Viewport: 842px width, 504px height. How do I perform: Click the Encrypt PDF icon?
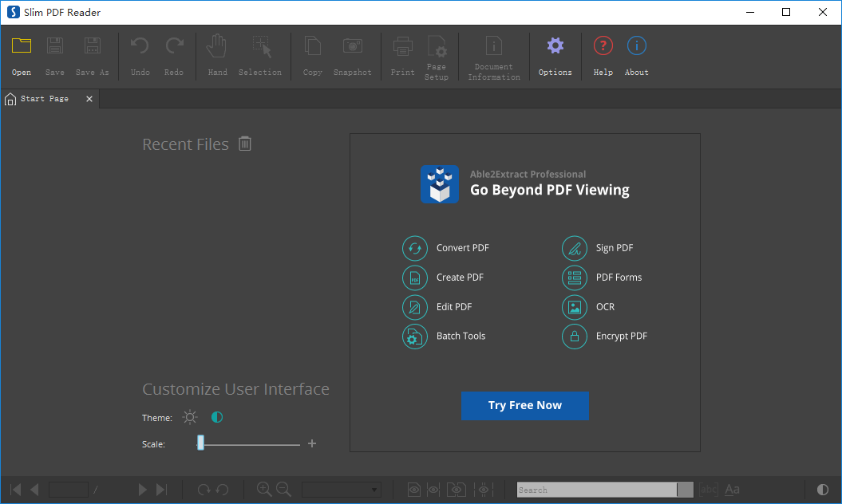(575, 337)
